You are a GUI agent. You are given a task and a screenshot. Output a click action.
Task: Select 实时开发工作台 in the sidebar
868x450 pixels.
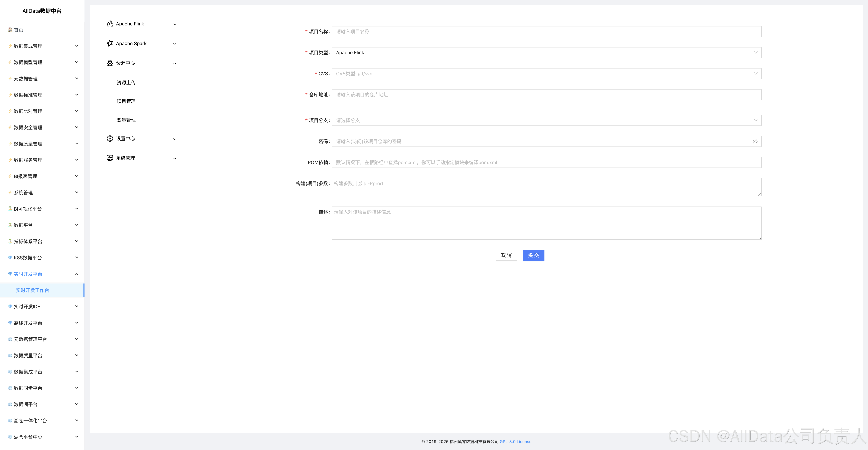tap(42, 290)
